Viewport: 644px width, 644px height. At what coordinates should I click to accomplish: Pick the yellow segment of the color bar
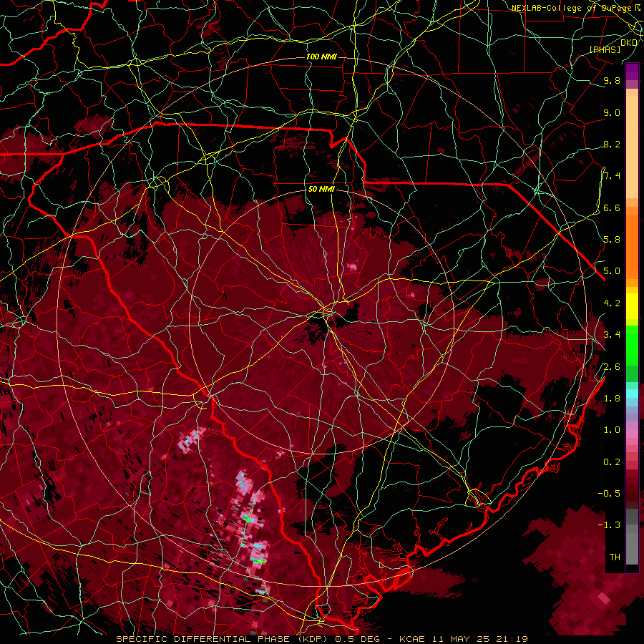tap(632, 306)
